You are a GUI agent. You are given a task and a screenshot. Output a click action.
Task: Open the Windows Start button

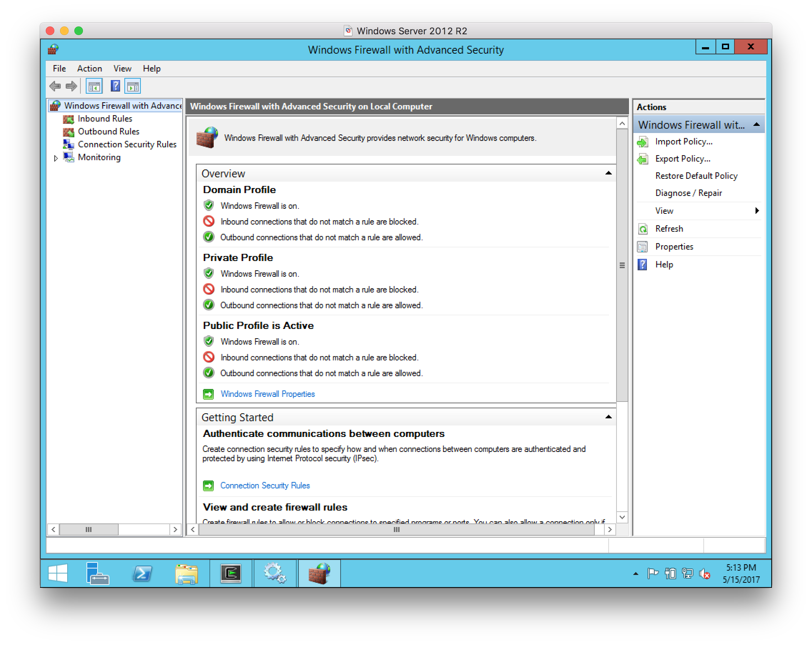58,573
